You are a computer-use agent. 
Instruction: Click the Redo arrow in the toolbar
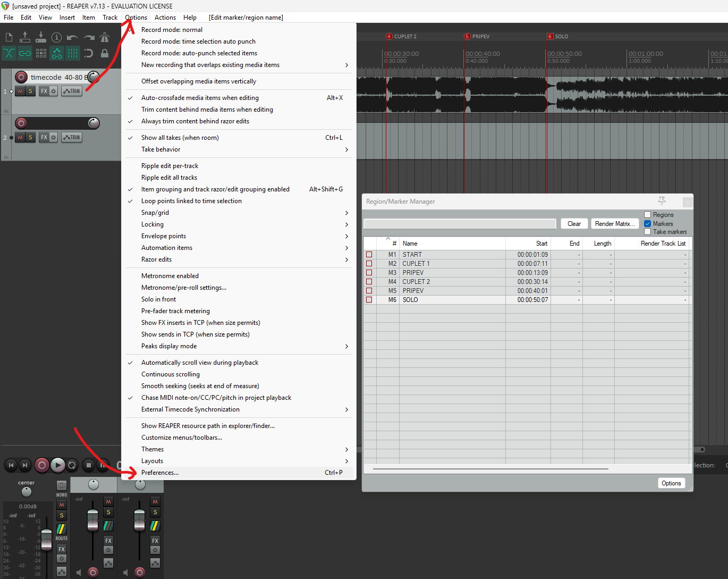pyautogui.click(x=89, y=38)
